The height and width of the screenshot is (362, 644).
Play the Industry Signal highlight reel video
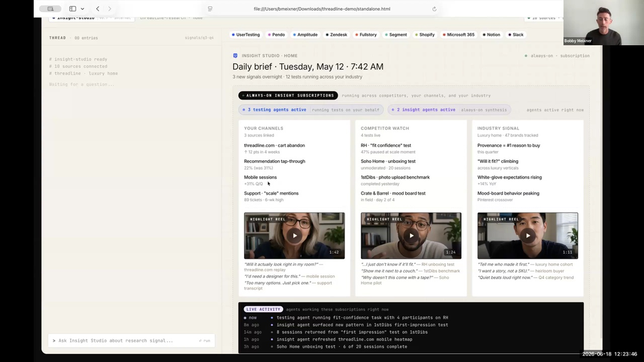528,236
